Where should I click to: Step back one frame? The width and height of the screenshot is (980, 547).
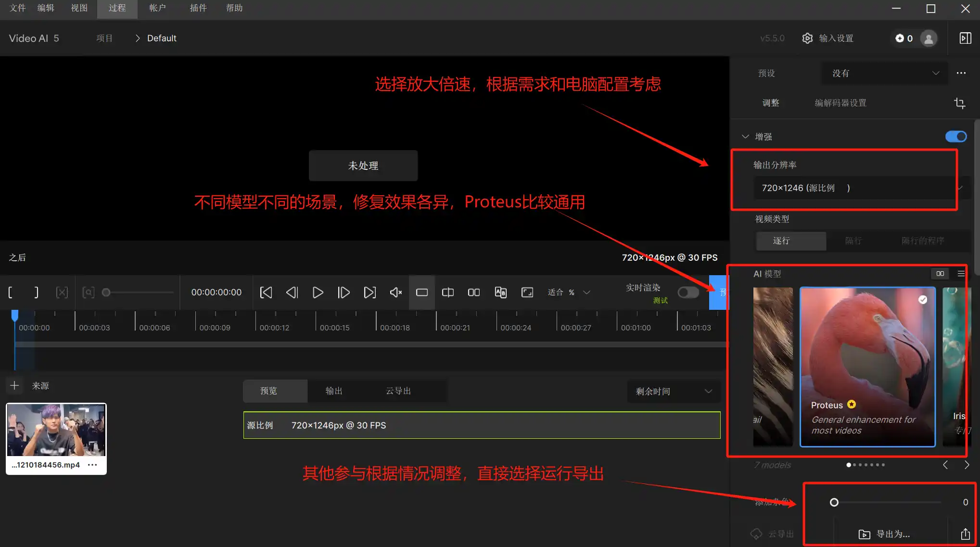(292, 292)
